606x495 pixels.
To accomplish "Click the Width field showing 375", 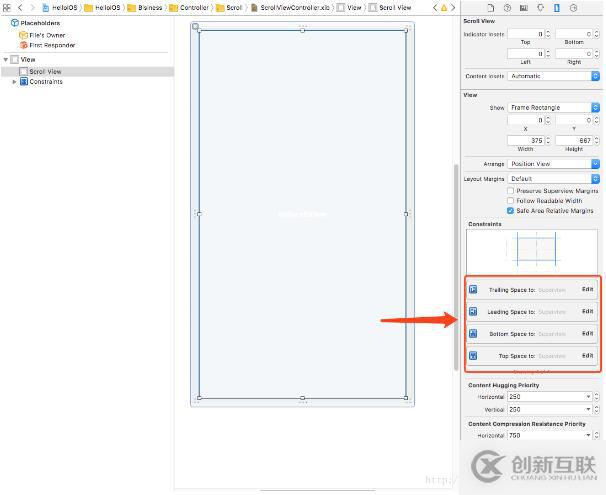I will tap(526, 140).
